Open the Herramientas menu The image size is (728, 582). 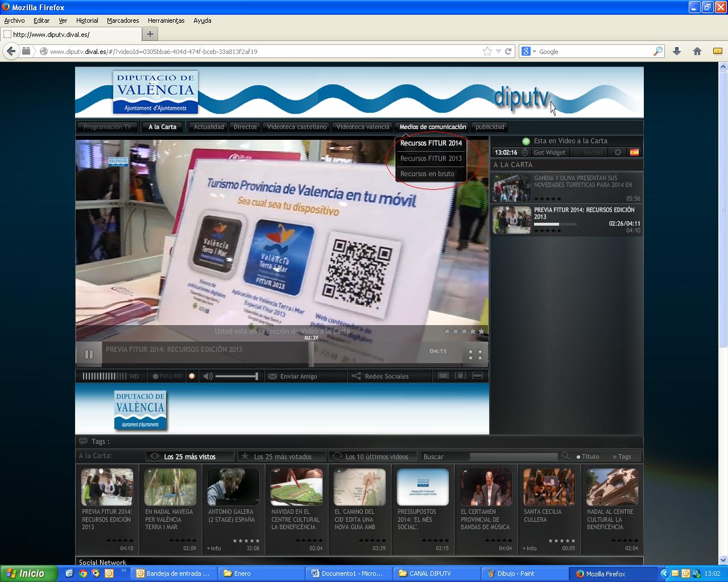coord(166,20)
